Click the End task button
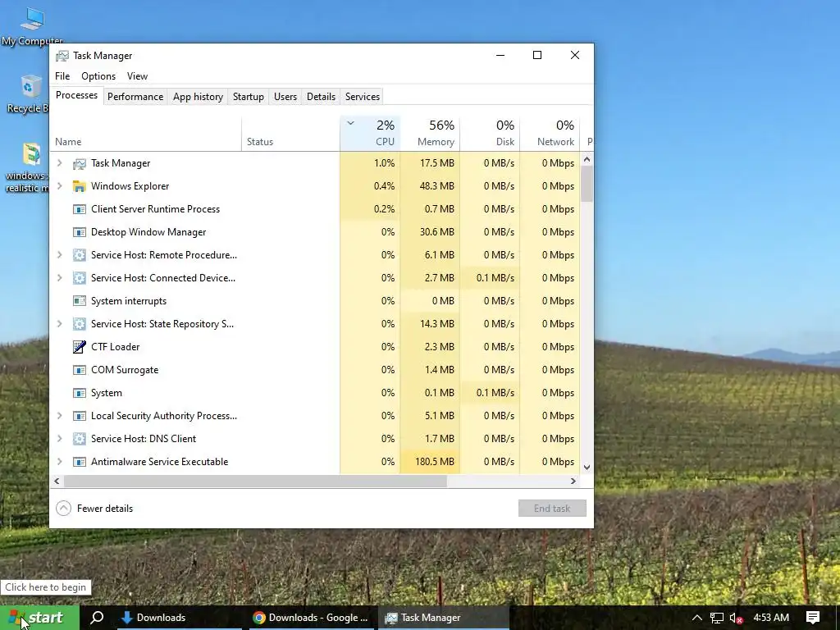The height and width of the screenshot is (630, 840). coord(552,509)
